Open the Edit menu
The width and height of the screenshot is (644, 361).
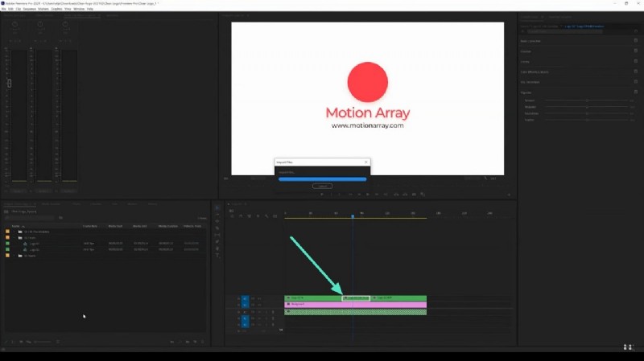click(x=10, y=9)
